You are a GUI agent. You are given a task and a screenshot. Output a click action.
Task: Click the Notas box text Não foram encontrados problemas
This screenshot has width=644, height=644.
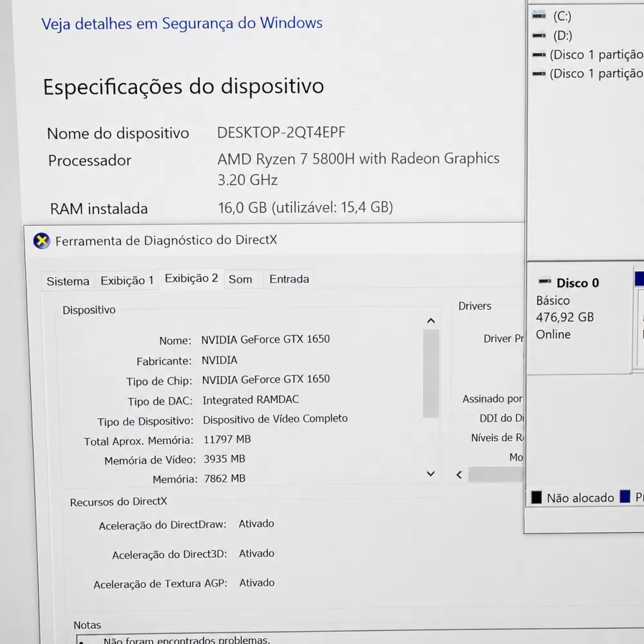[187, 639]
